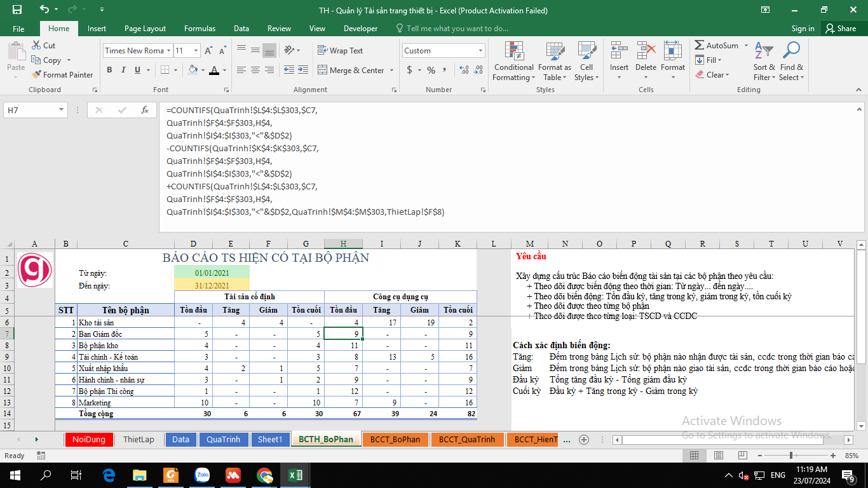868x488 pixels.
Task: Click the zoom slider handle
Action: click(790, 456)
